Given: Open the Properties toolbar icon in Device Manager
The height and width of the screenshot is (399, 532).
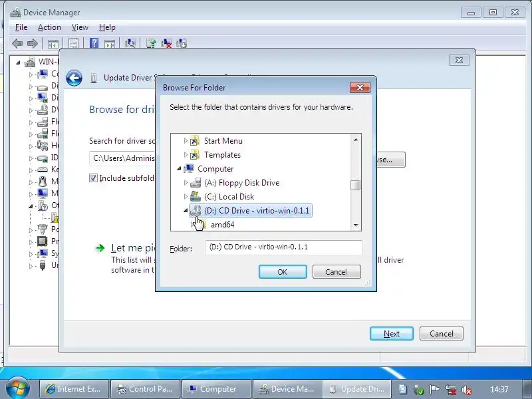Looking at the screenshot, I should 74,43.
